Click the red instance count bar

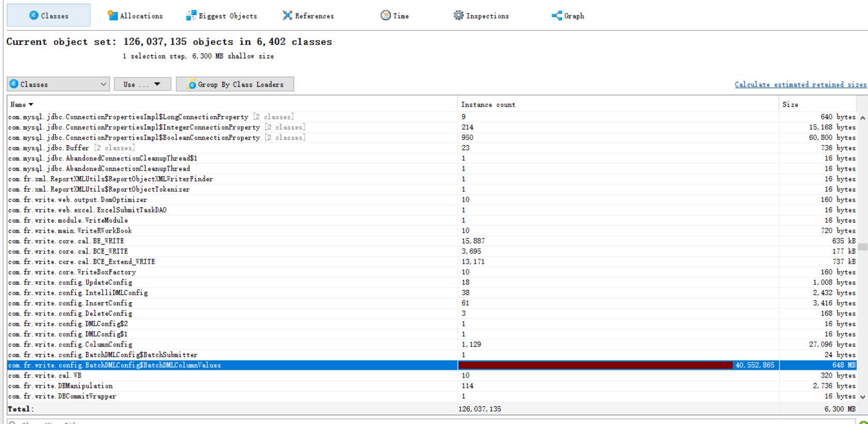[x=594, y=365]
